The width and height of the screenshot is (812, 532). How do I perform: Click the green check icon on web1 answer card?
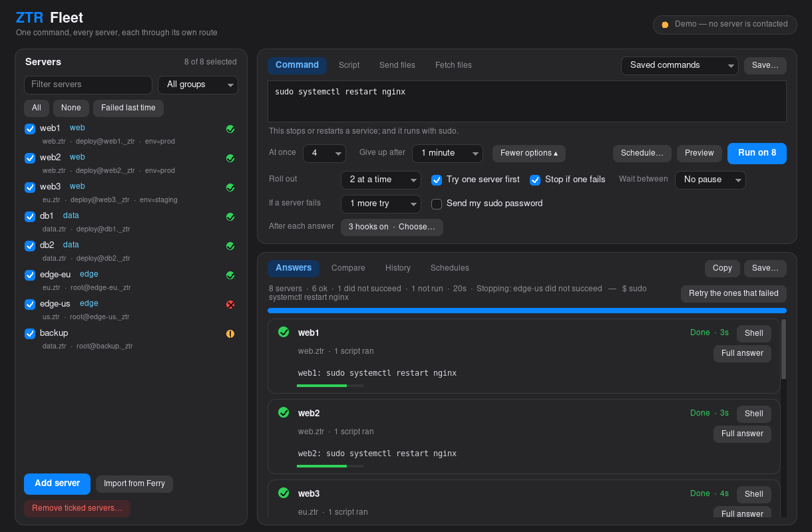point(284,332)
